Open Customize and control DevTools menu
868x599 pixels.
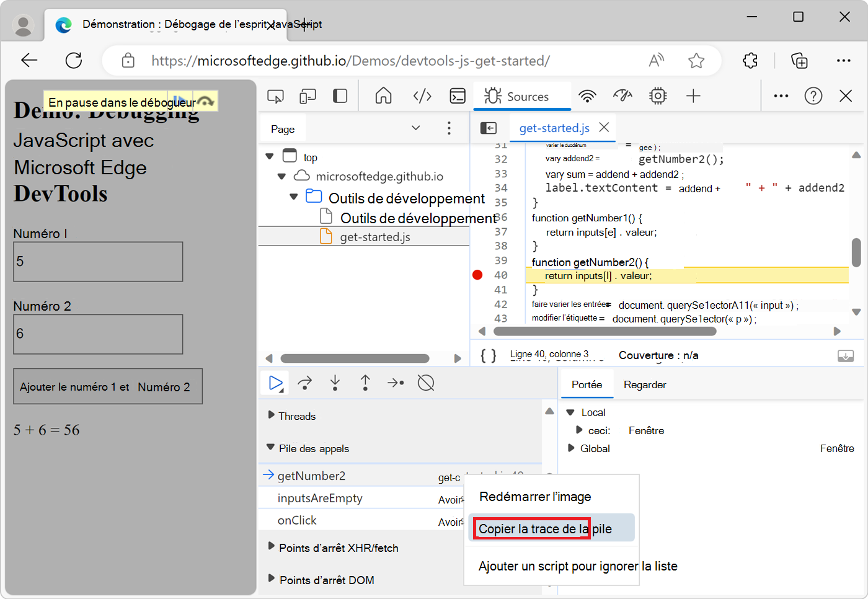781,96
